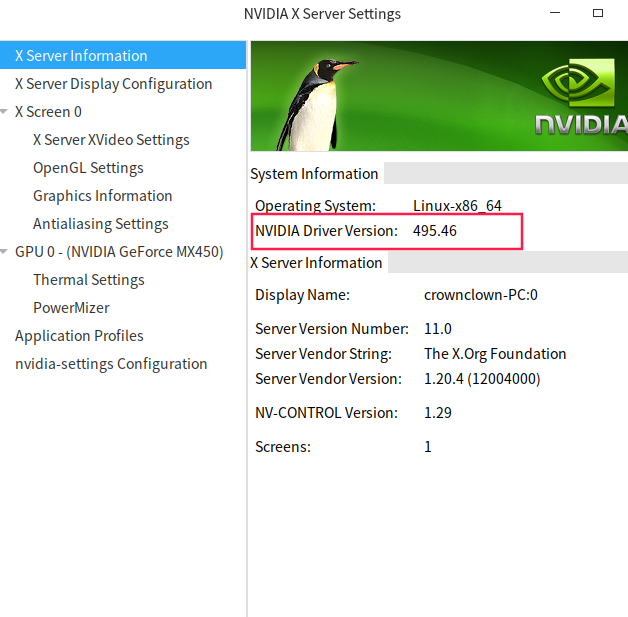Viewport: 628px width, 617px height.
Task: Open Application Profiles page
Action: (x=79, y=336)
